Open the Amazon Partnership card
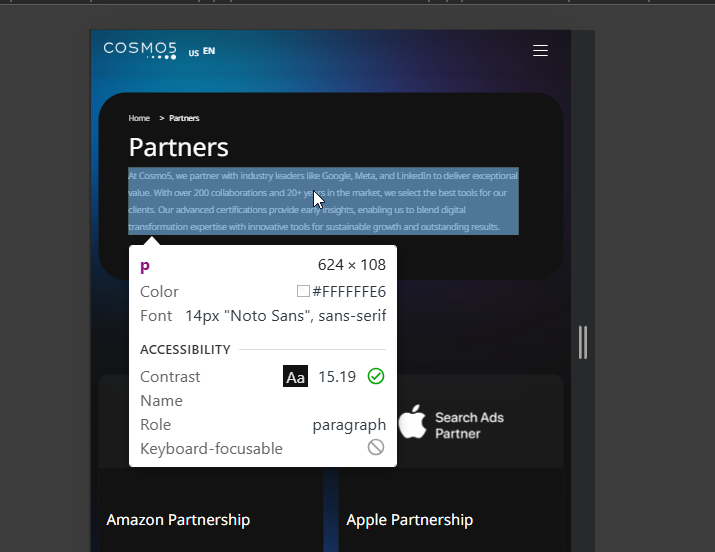 coord(178,520)
